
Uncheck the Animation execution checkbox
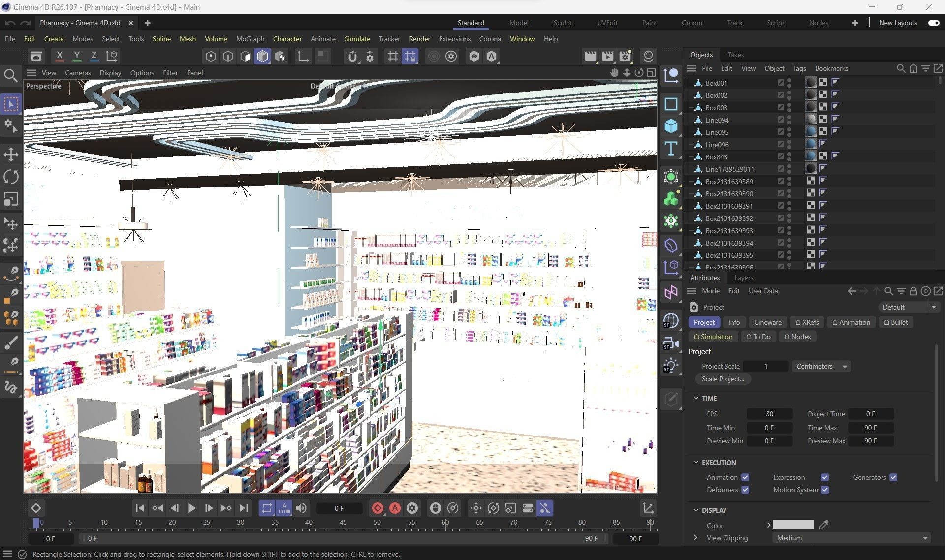[745, 477]
